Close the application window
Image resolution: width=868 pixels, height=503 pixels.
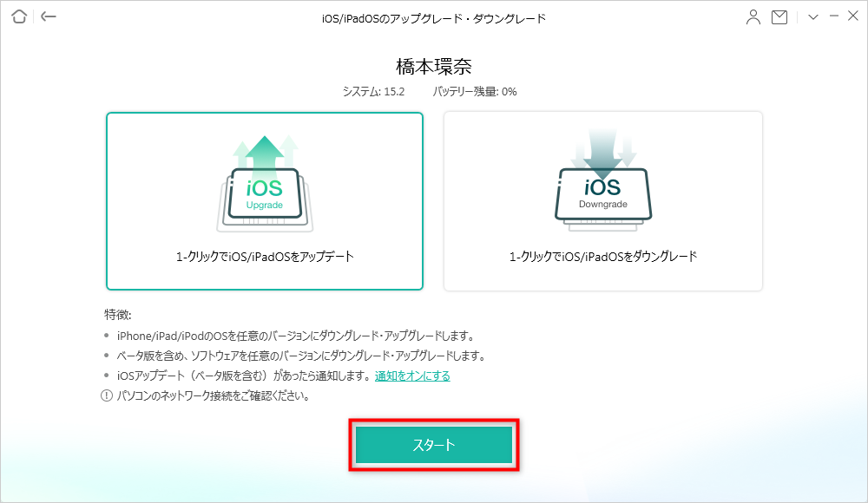coord(853,16)
